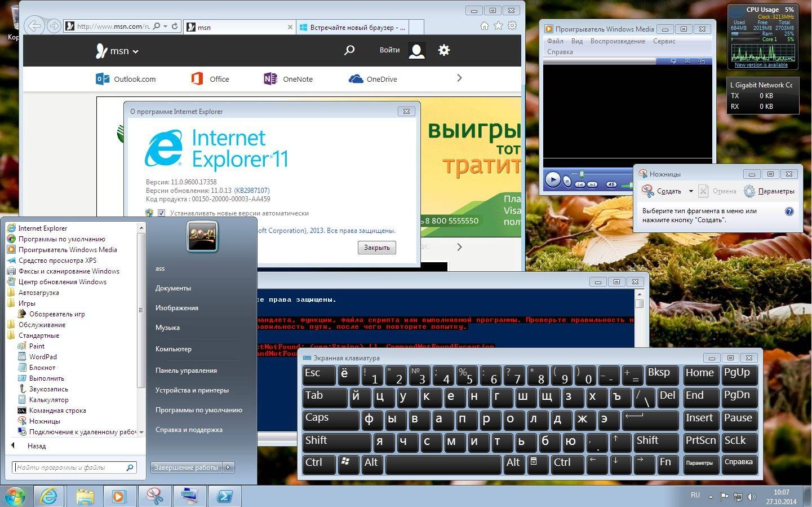
Task: Open the IE address bar dropdown arrow
Action: [165, 26]
